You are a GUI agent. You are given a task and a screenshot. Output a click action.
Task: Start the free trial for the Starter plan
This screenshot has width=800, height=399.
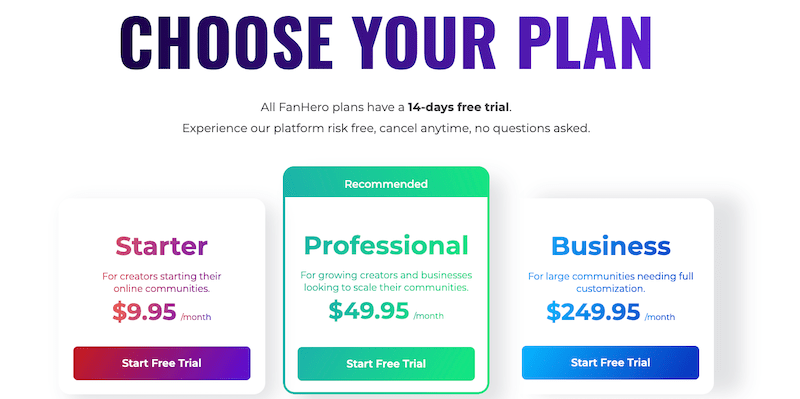point(162,363)
